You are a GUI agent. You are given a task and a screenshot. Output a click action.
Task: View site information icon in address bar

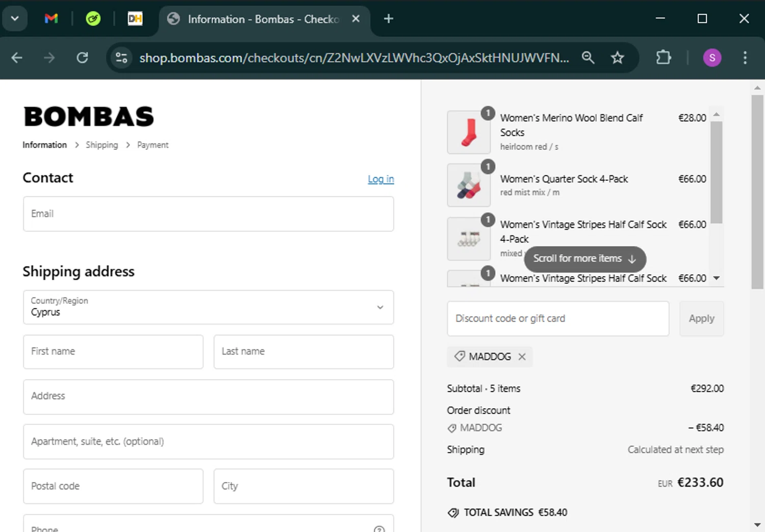121,58
